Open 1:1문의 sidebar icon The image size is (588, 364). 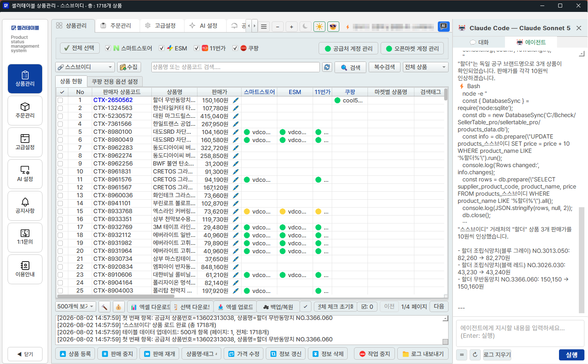pos(25,237)
